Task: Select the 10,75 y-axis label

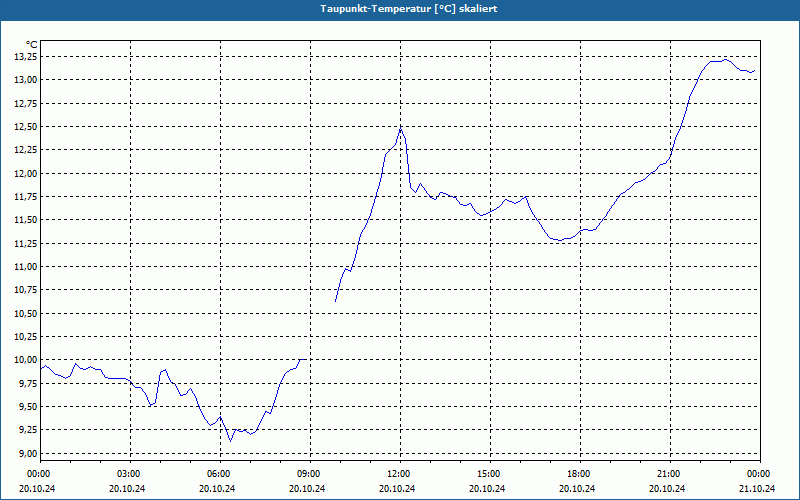Action: [x=25, y=290]
